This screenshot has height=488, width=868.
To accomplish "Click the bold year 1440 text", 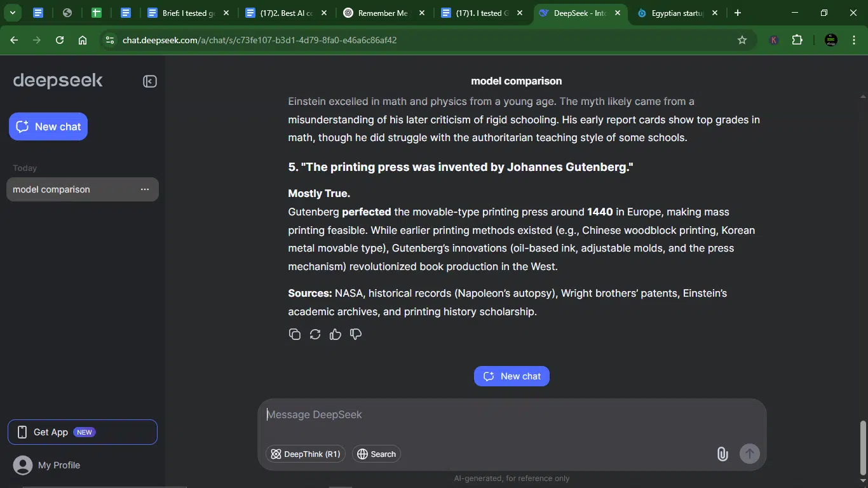I will coord(600,212).
